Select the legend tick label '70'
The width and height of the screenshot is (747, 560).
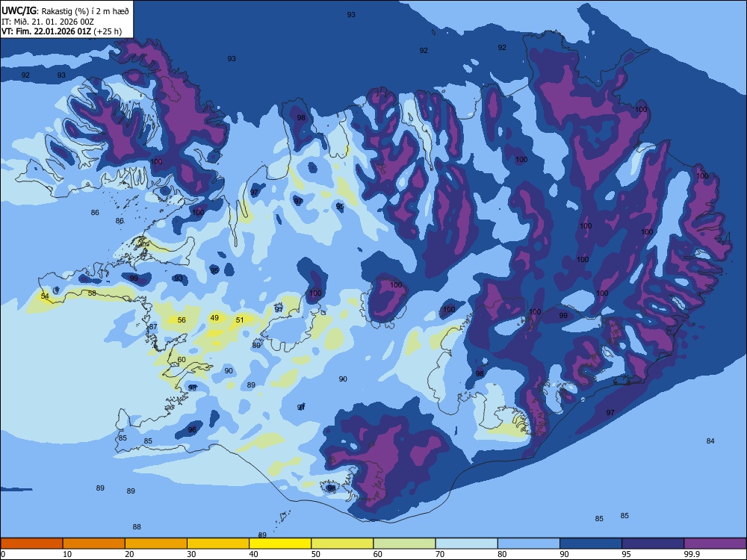click(x=440, y=554)
